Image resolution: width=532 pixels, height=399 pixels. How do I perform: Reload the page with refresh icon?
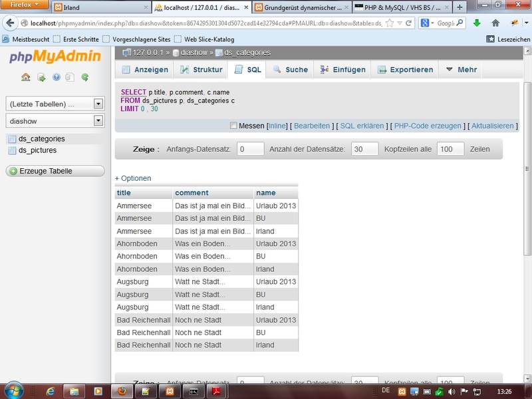click(409, 23)
